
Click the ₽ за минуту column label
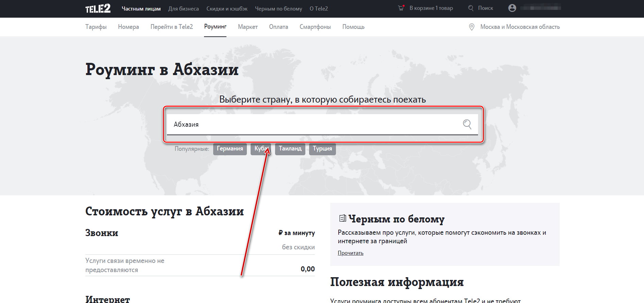[x=296, y=233]
